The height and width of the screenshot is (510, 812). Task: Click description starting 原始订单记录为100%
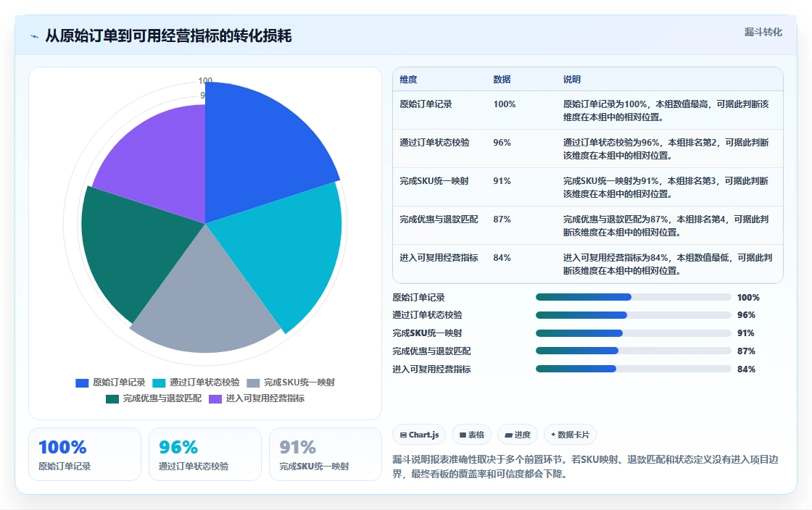pyautogui.click(x=666, y=111)
